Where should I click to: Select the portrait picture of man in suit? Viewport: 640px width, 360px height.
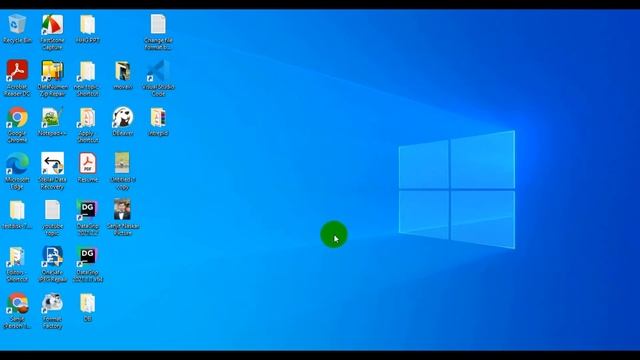coord(123,218)
